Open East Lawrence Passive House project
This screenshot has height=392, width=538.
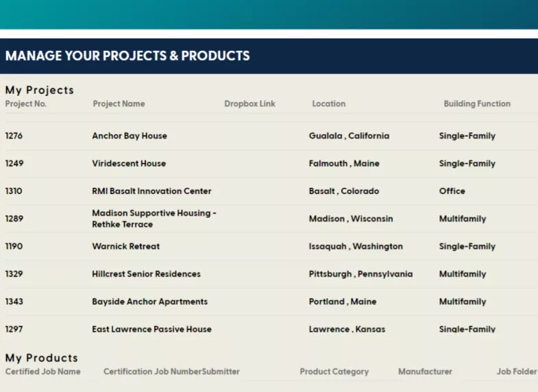point(151,329)
